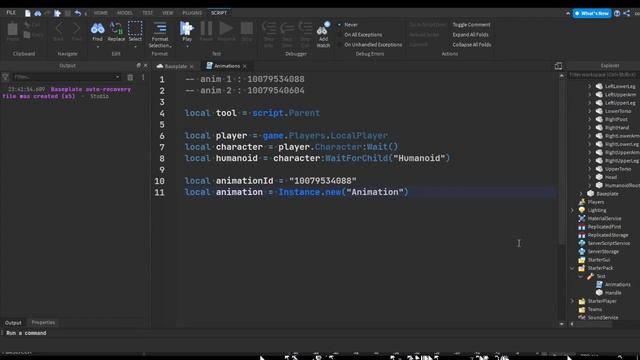Image resolution: width=640 pixels, height=360 pixels.
Task: Click the Output filter funnel icon
Action: (5, 77)
